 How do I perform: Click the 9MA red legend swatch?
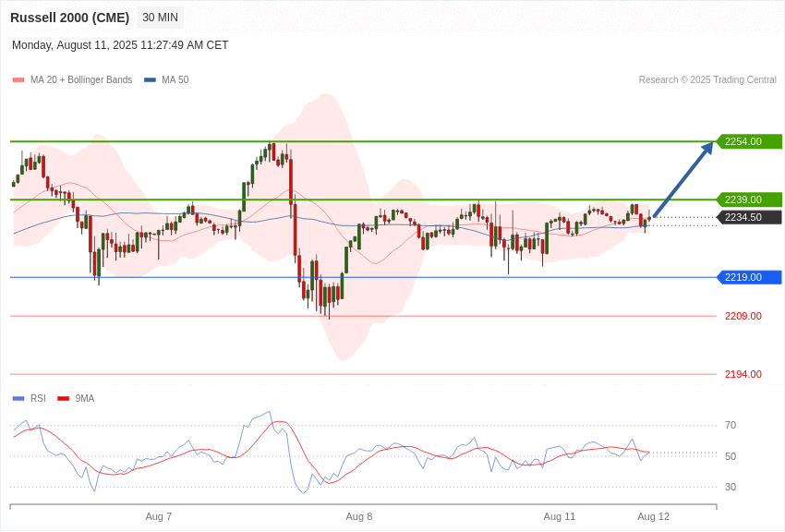pyautogui.click(x=63, y=399)
